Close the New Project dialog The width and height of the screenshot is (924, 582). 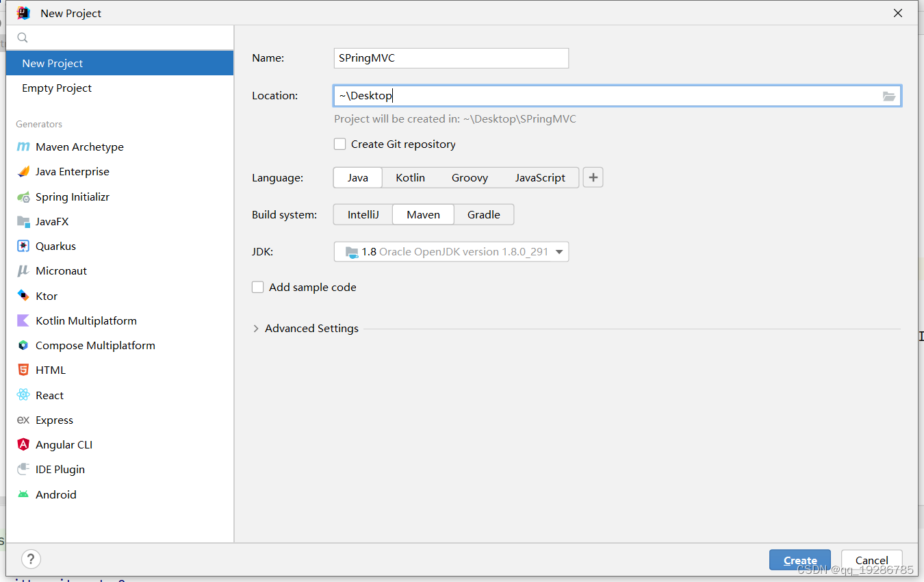coord(898,13)
